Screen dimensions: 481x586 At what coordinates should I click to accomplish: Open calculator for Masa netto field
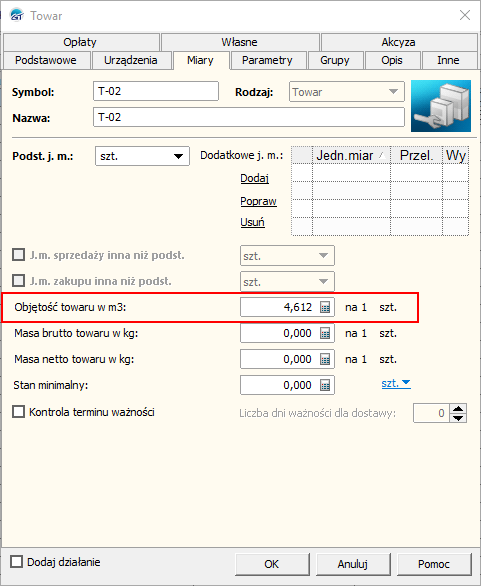325,360
